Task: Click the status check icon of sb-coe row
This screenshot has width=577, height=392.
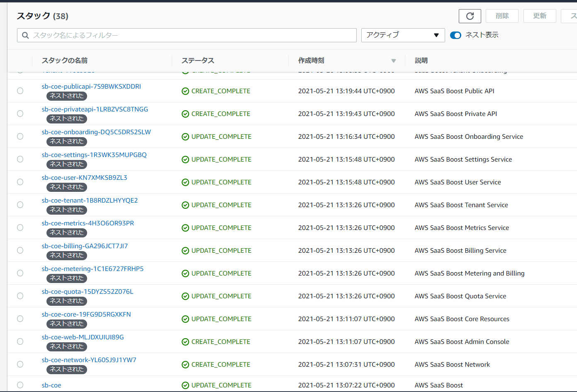Action: coord(185,385)
